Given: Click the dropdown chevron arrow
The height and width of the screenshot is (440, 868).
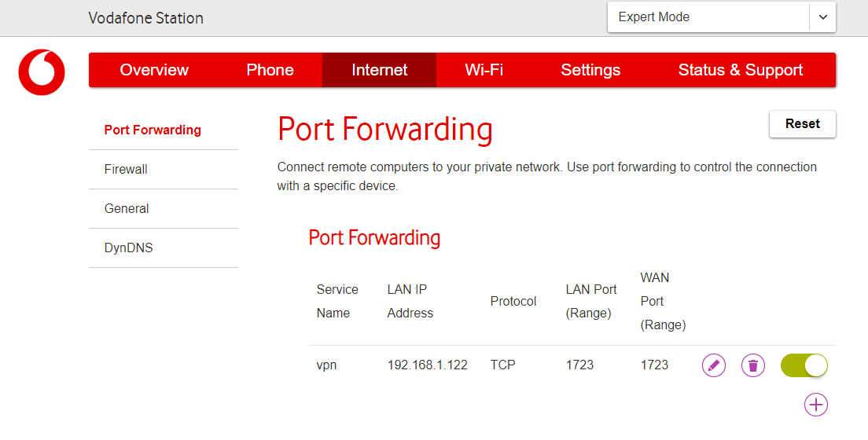Looking at the screenshot, I should pos(822,17).
